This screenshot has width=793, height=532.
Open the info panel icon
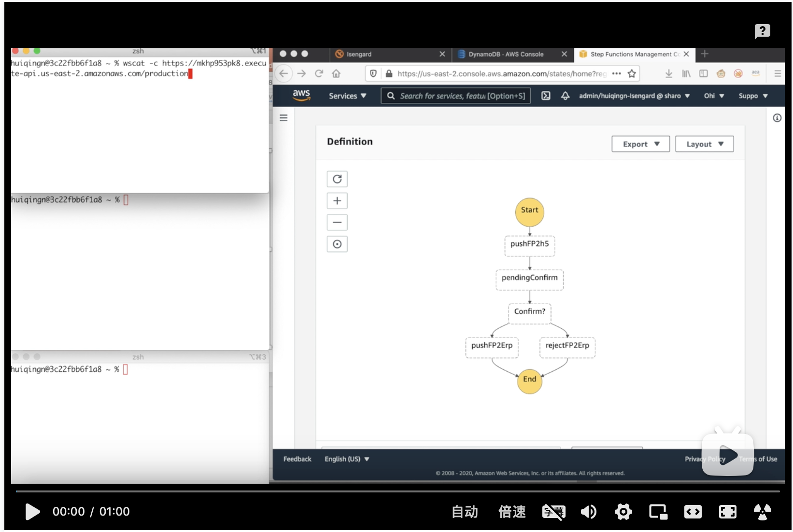point(777,118)
